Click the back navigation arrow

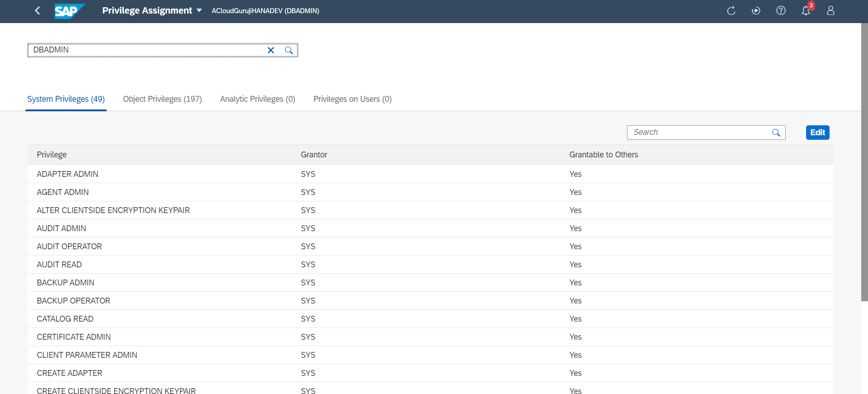click(x=38, y=10)
